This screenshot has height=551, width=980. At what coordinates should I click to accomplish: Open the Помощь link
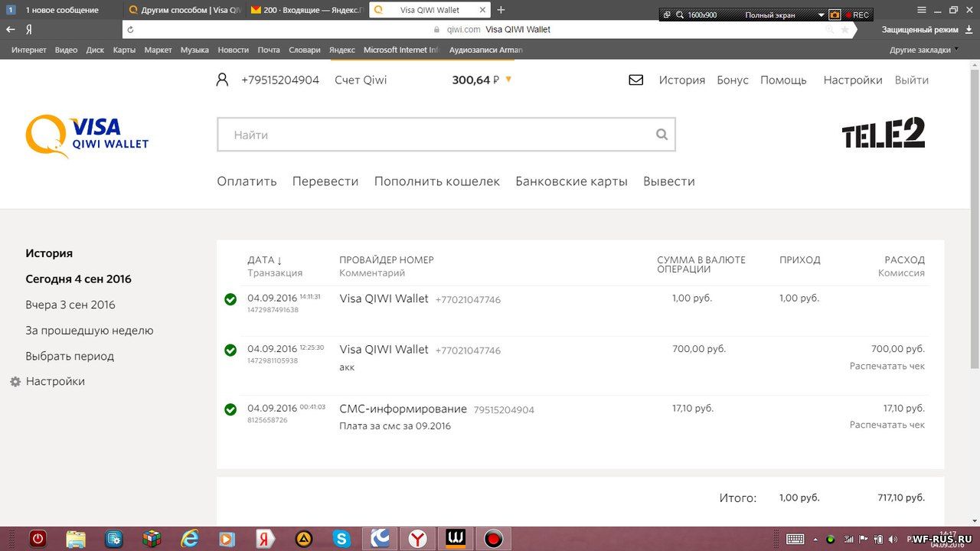(x=783, y=80)
